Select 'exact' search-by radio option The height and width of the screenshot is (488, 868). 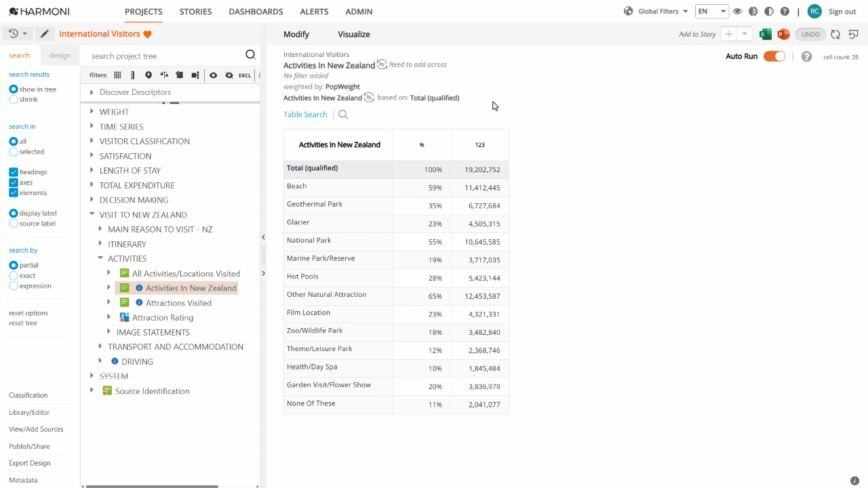(14, 276)
